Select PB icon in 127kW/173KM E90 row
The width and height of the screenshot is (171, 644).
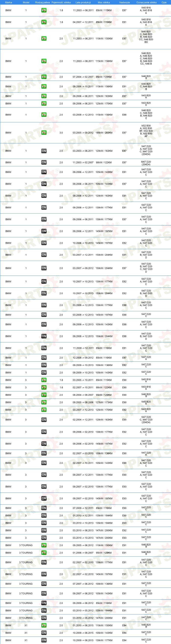pyautogui.click(x=44, y=403)
